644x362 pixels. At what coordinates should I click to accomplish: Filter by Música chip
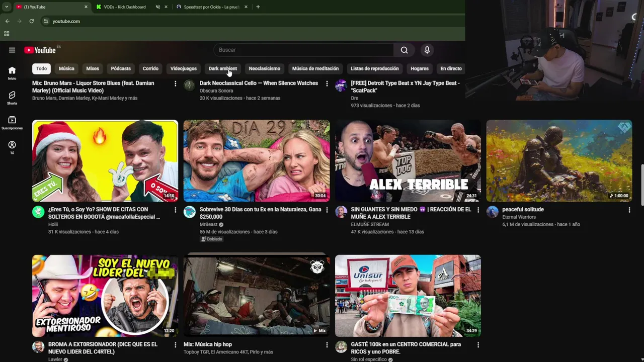tap(66, 68)
